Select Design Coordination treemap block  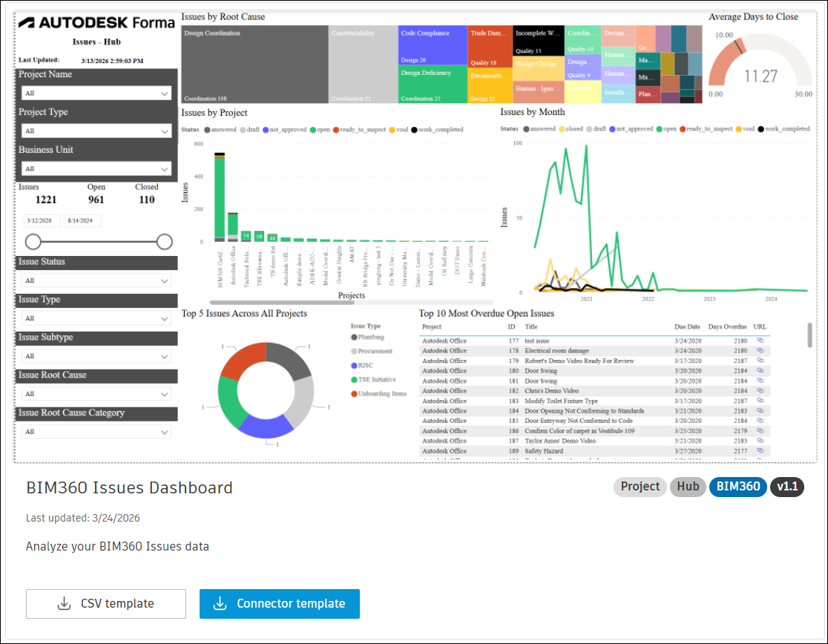tap(254, 65)
